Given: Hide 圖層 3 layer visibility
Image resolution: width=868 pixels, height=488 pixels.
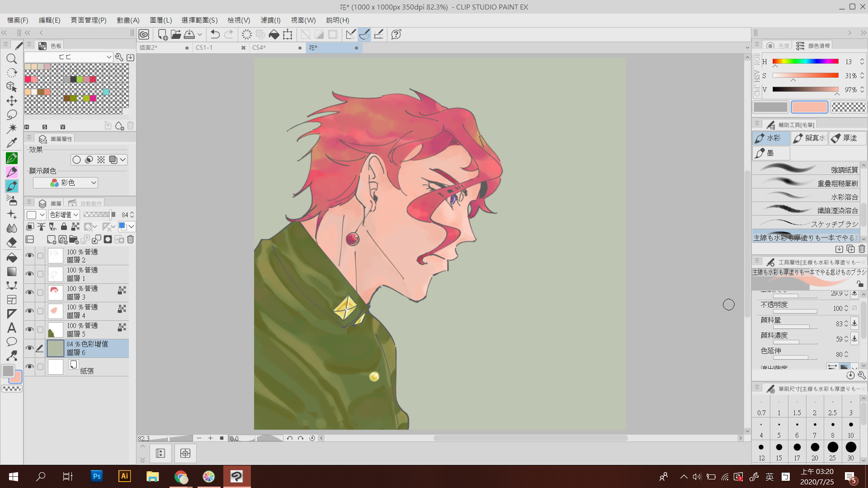Looking at the screenshot, I should click(29, 293).
